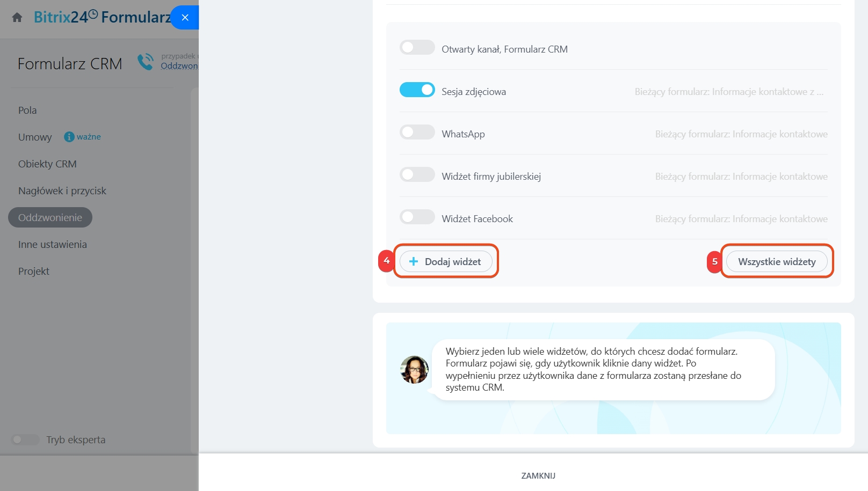
Task: Close the slider panel with X button
Action: [x=185, y=18]
